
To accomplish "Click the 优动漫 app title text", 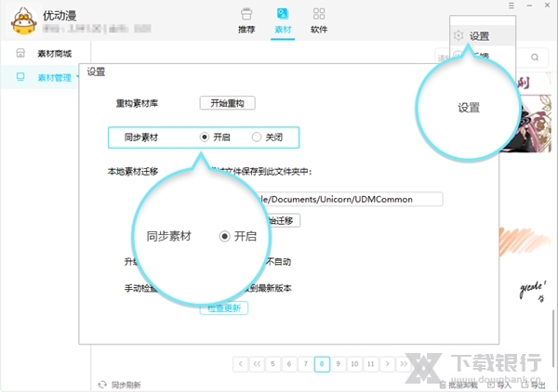I will [x=60, y=16].
